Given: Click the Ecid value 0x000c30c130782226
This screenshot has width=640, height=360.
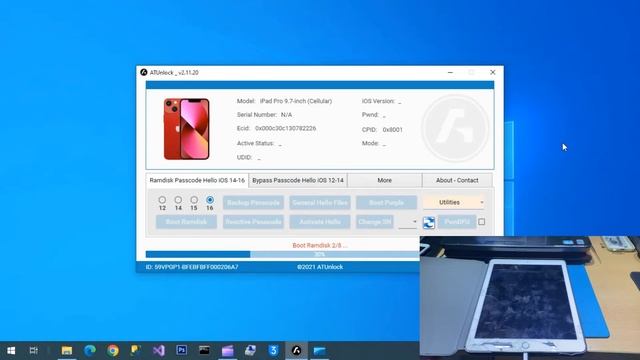Looking at the screenshot, I should (285, 128).
